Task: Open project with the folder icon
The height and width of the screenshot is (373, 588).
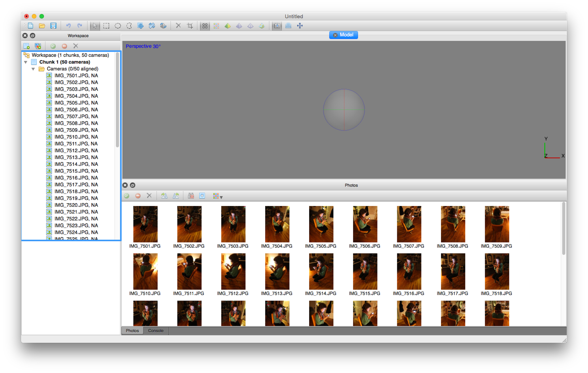Action: [x=42, y=26]
